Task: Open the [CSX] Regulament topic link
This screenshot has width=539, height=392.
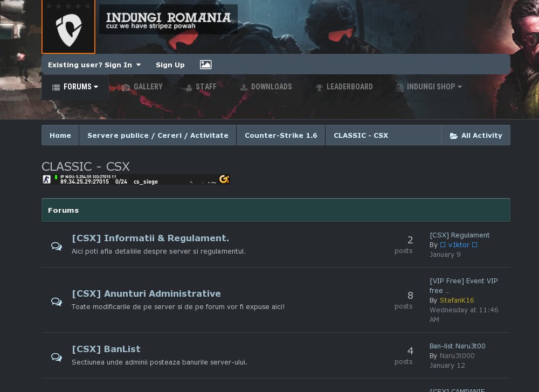Action: pos(460,235)
